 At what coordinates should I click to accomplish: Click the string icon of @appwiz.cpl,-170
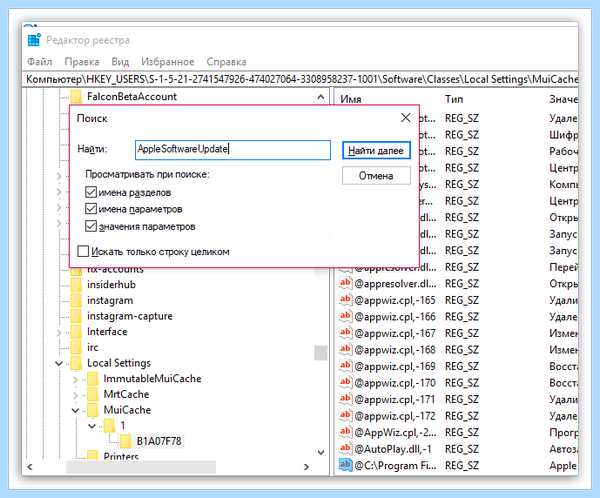click(x=345, y=382)
